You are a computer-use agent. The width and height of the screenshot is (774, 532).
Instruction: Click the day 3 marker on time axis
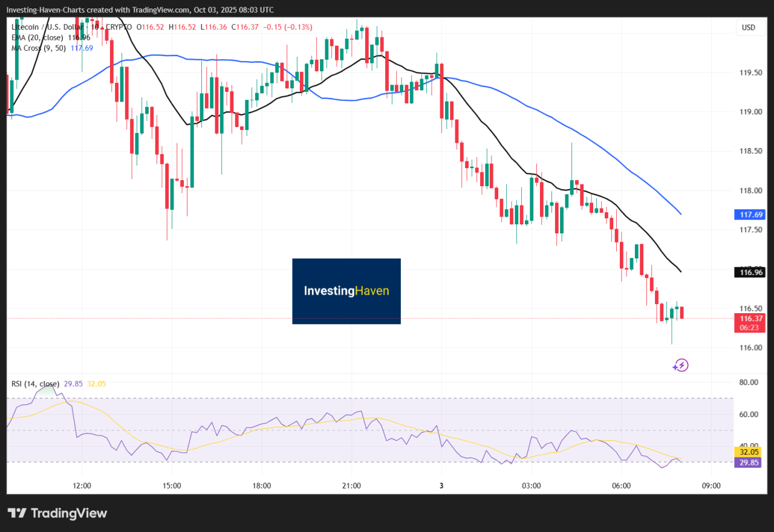441,485
